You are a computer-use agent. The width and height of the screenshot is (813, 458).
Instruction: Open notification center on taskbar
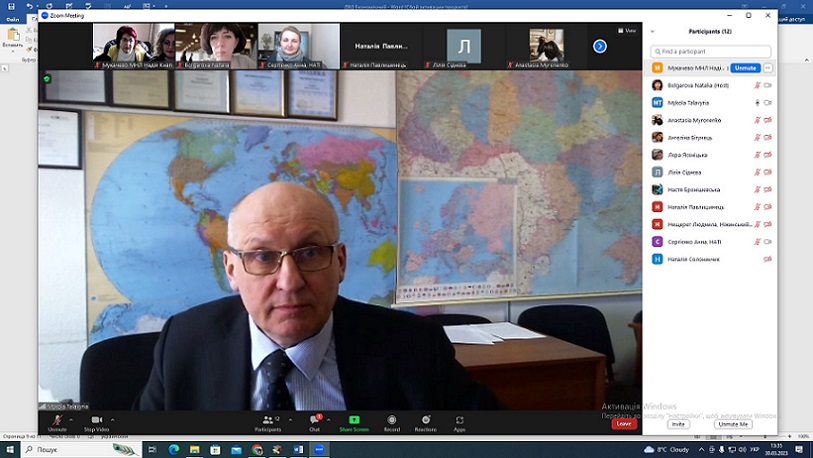click(799, 450)
